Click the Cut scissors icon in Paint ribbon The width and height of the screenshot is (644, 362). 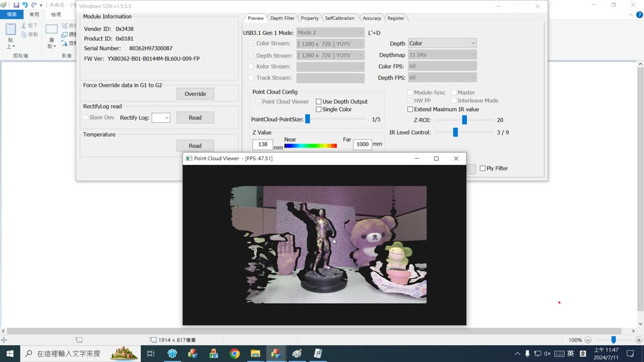tap(24, 26)
